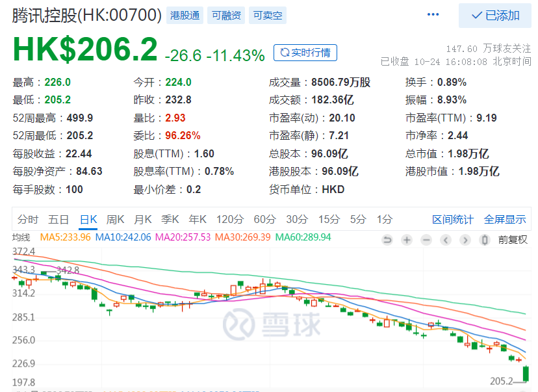Select the 季K chart tab
538x392 pixels.
click(x=170, y=219)
